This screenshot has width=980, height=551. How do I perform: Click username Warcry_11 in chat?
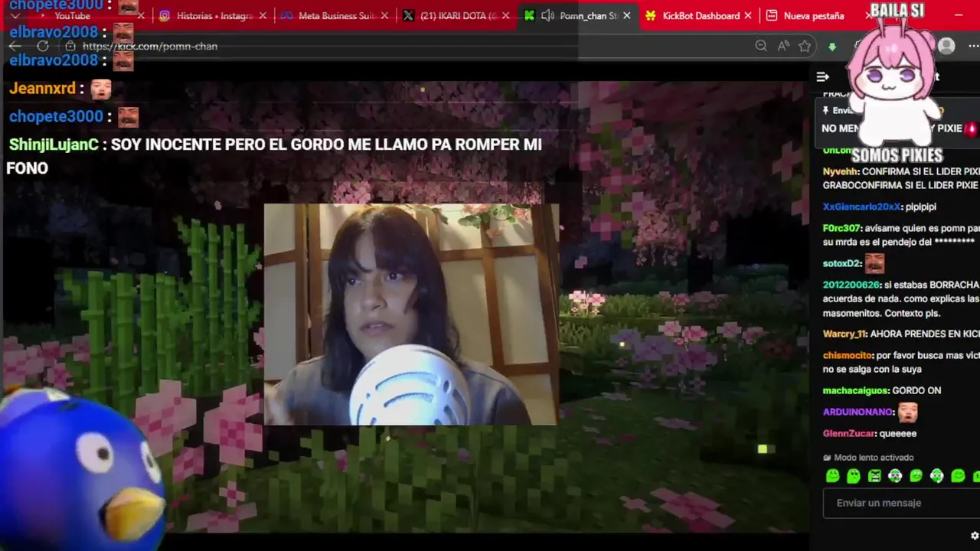(x=844, y=334)
